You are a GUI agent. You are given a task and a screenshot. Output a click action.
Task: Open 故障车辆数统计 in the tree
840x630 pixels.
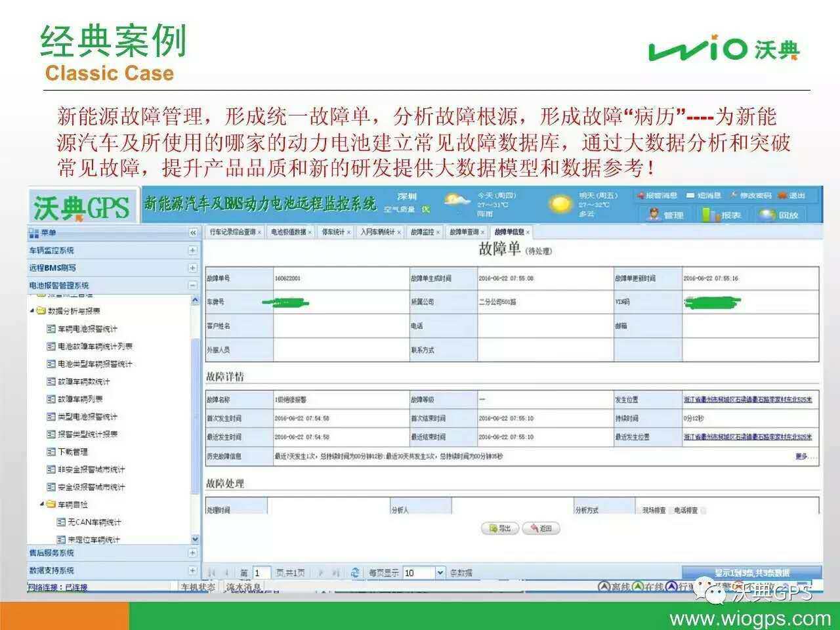84,382
